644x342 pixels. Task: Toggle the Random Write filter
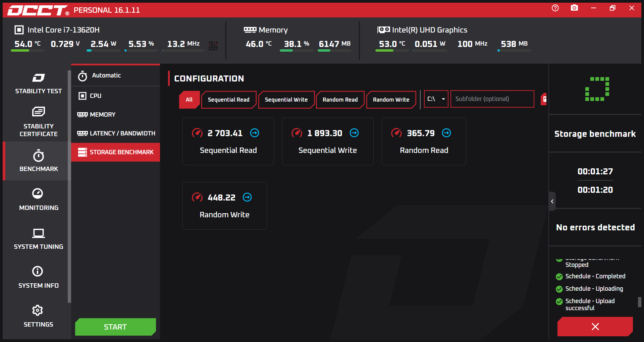391,100
